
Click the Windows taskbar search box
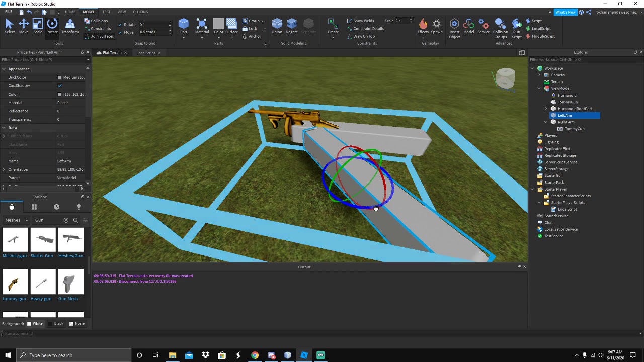(73, 355)
